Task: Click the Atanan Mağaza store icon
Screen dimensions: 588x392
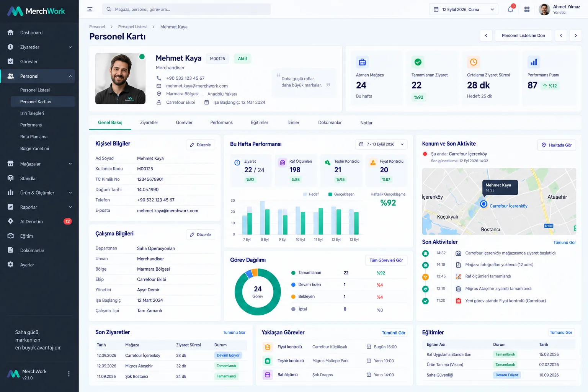Action: coord(362,62)
